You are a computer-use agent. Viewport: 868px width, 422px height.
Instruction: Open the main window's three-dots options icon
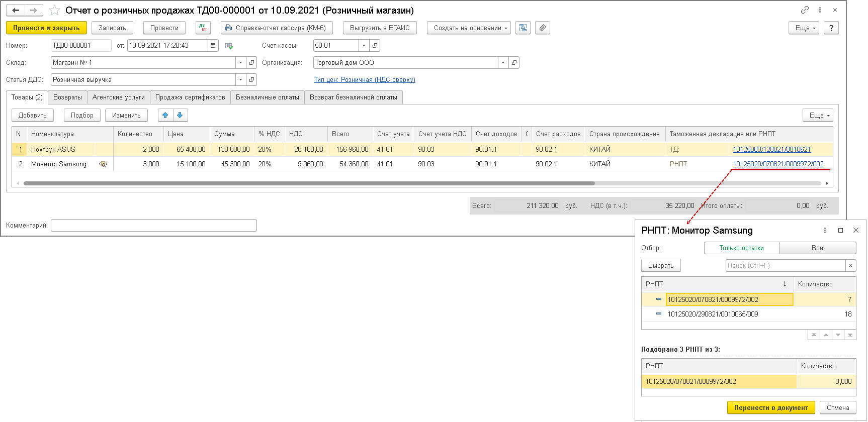coord(820,10)
